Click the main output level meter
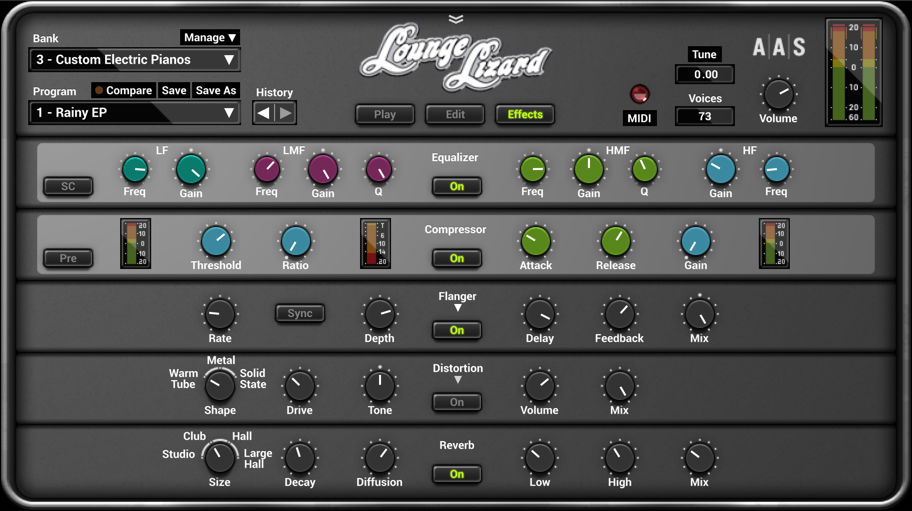 pos(853,72)
